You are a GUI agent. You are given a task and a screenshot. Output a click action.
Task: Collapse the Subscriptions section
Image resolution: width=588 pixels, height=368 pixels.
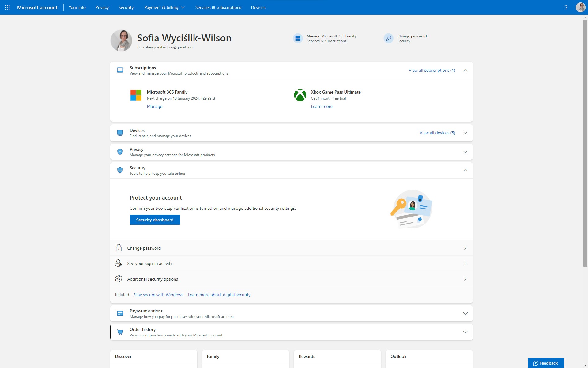(465, 70)
